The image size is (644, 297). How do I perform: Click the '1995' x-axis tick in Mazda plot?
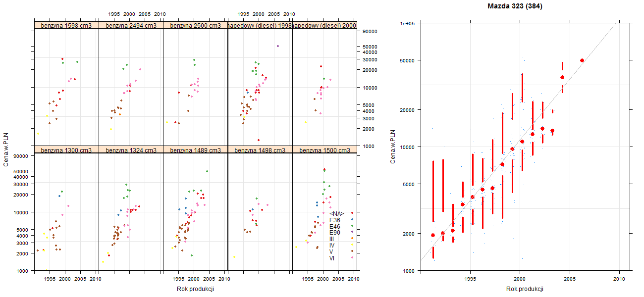470,279
